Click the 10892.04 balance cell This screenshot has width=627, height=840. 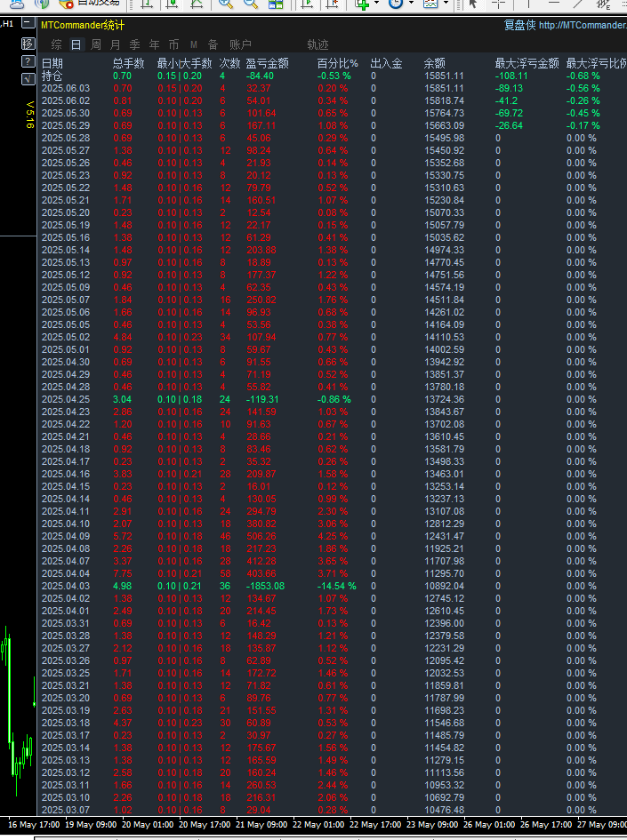pos(445,586)
